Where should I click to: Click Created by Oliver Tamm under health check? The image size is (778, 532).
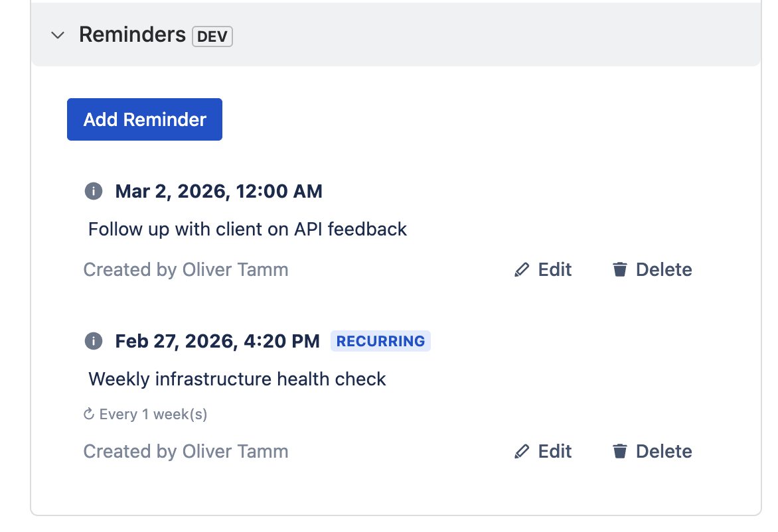186,452
